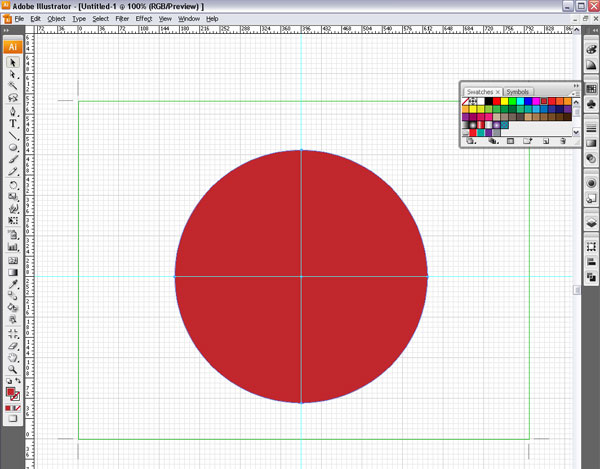
Task: Open the File menu
Action: [x=19, y=18]
